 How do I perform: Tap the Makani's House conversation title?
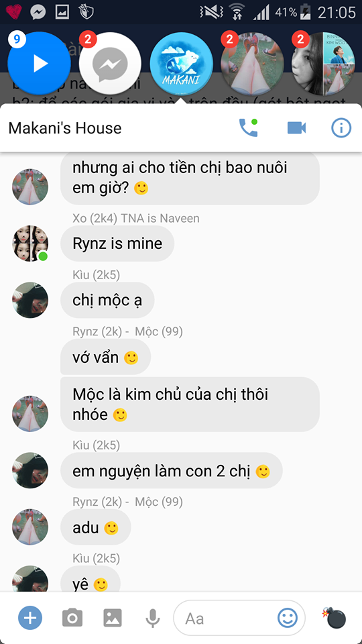click(x=65, y=128)
